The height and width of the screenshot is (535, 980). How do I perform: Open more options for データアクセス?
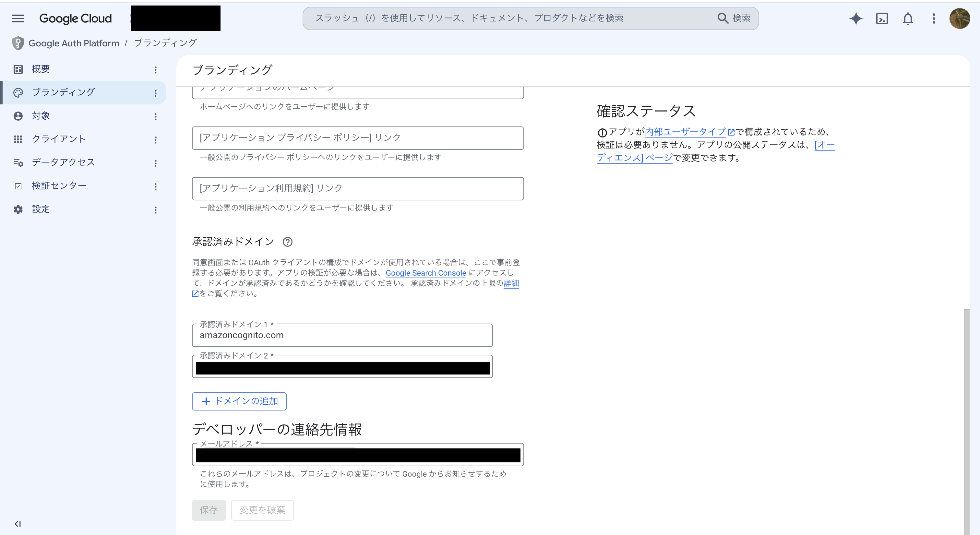click(155, 163)
